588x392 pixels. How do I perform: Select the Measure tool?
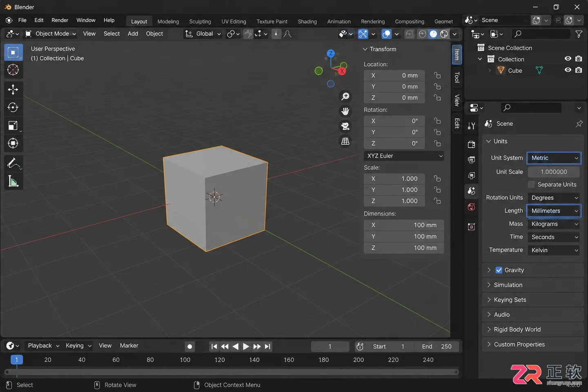pyautogui.click(x=13, y=182)
